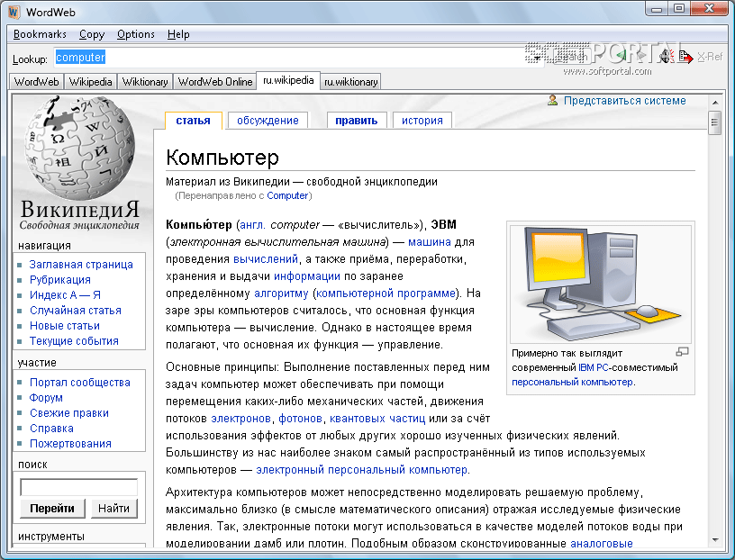Open 'Текущие события' in navigation

[74, 341]
